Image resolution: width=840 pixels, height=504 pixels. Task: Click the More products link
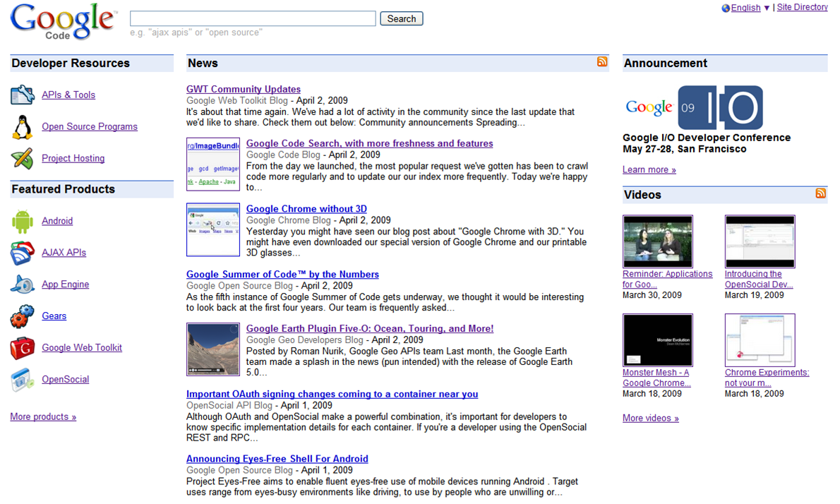point(43,416)
